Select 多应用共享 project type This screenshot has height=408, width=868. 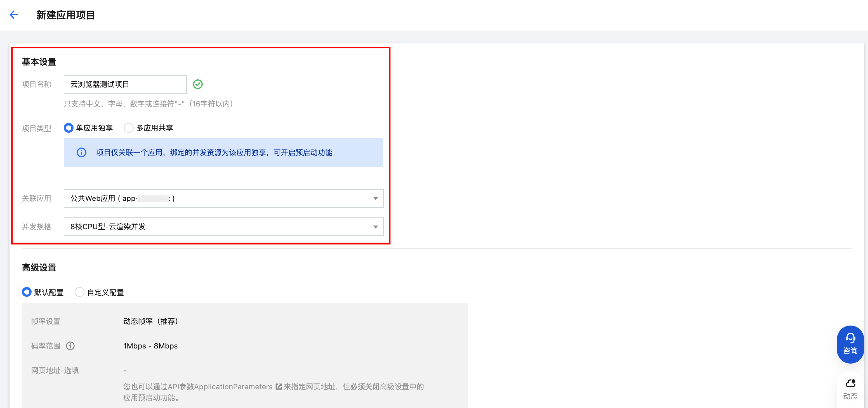tap(129, 128)
